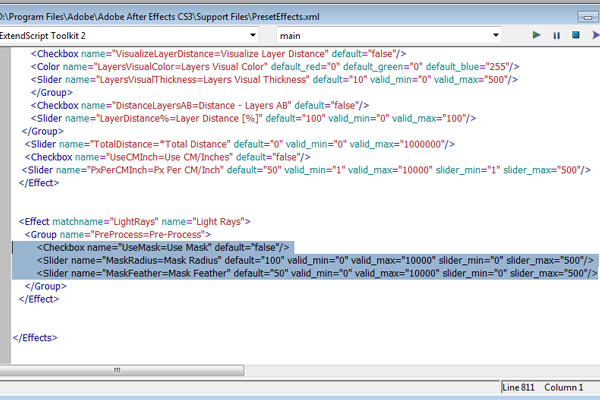Viewport: 600px width, 400px height.
Task: Click the minimize button in the title bar
Action: [588, 17]
